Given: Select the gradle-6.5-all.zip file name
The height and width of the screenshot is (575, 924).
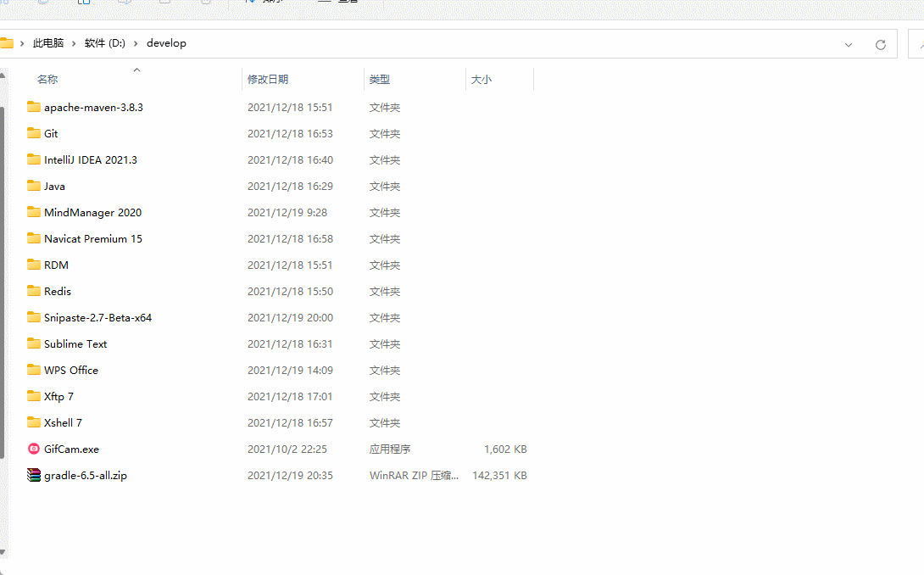Looking at the screenshot, I should pyautogui.click(x=86, y=475).
